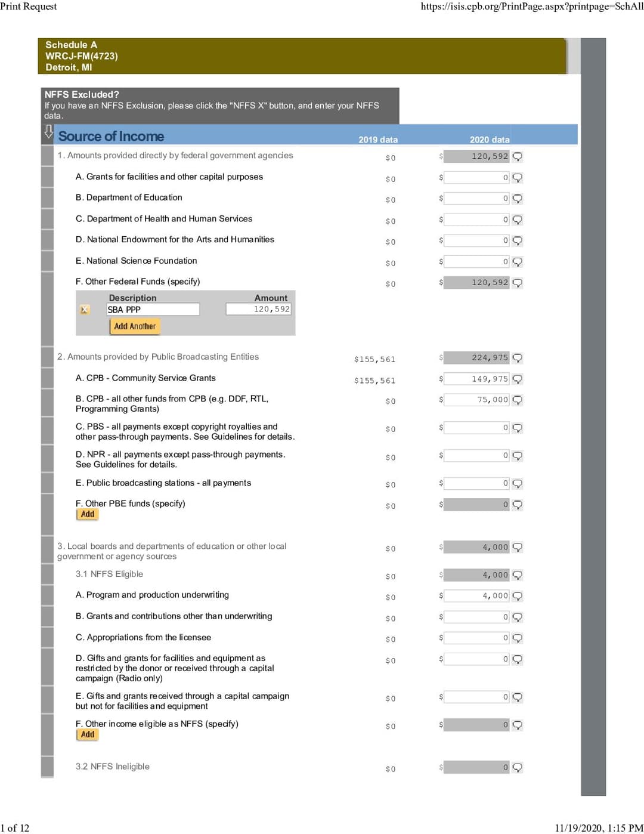Viewport: 644px width, 834px height.
Task: Open comment bubble for National Science Foundation row
Action: (x=517, y=262)
